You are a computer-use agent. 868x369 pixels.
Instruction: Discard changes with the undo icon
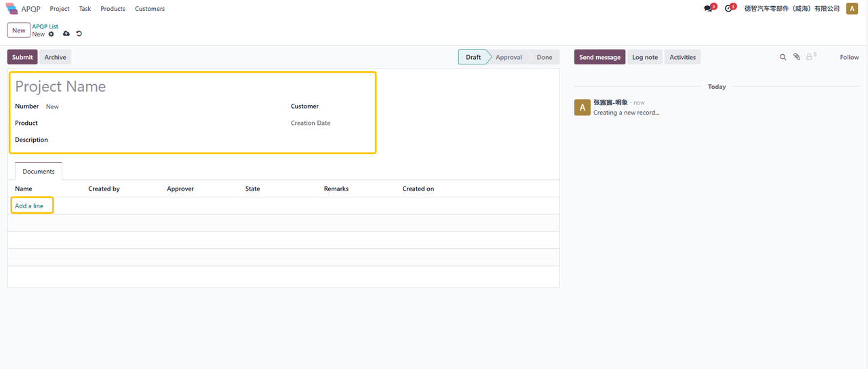(x=79, y=34)
